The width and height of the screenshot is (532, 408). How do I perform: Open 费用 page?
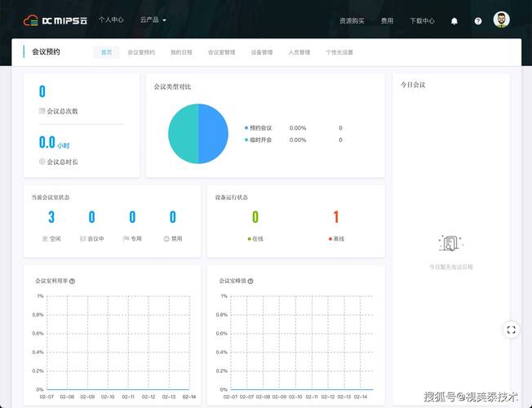pos(387,21)
